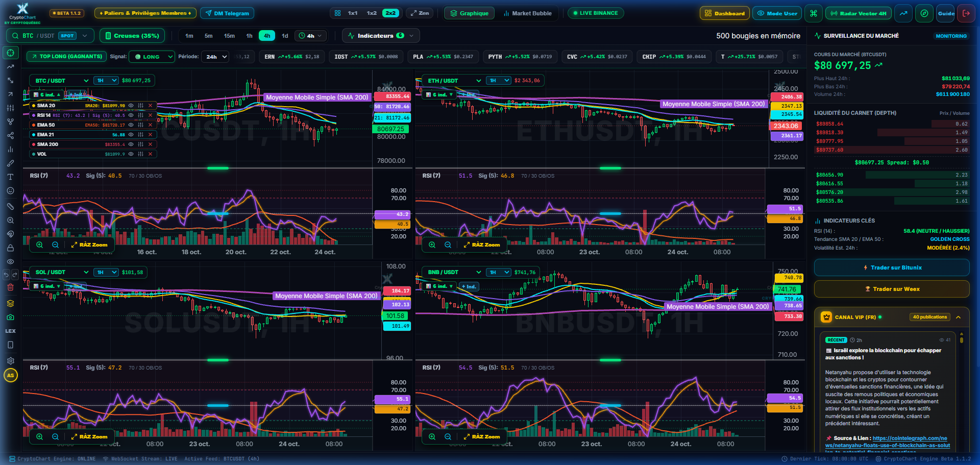Open the emoji sticker tool in sidebar
980x465 pixels.
pyautogui.click(x=10, y=191)
